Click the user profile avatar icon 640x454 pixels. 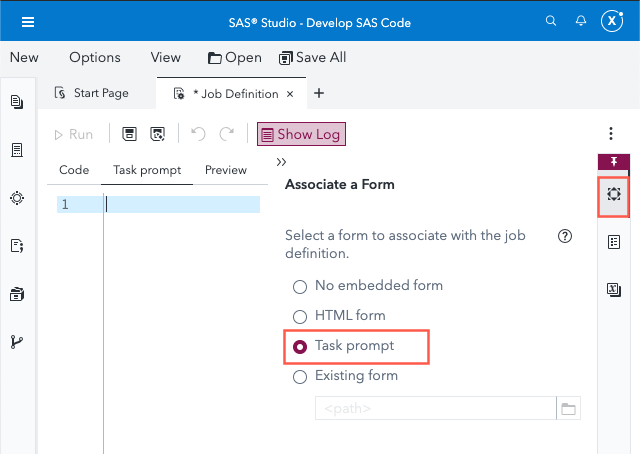point(613,21)
